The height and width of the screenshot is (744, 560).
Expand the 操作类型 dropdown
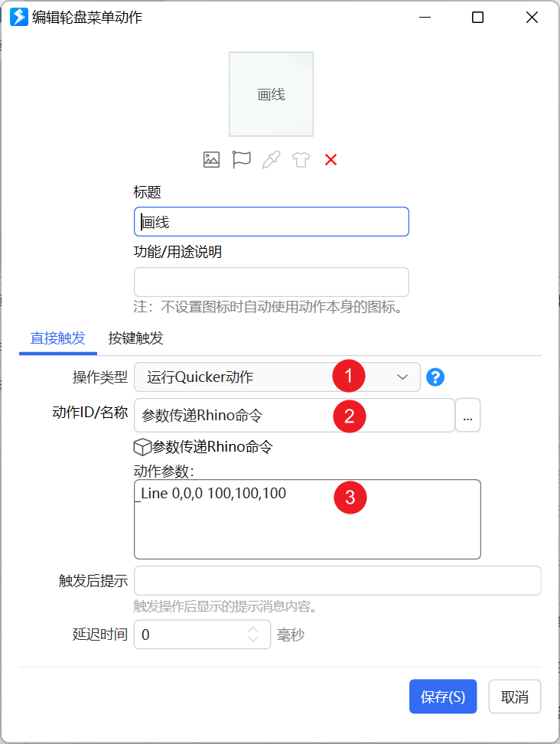coord(278,377)
